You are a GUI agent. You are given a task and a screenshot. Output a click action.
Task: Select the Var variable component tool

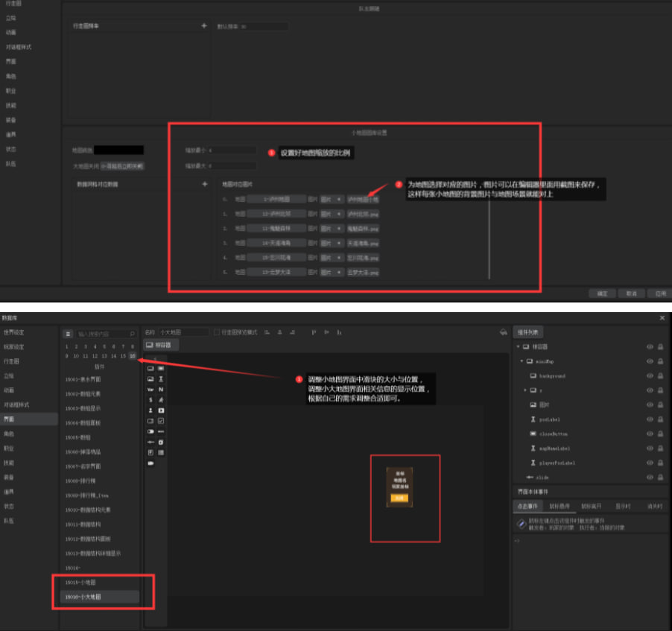pyautogui.click(x=150, y=390)
